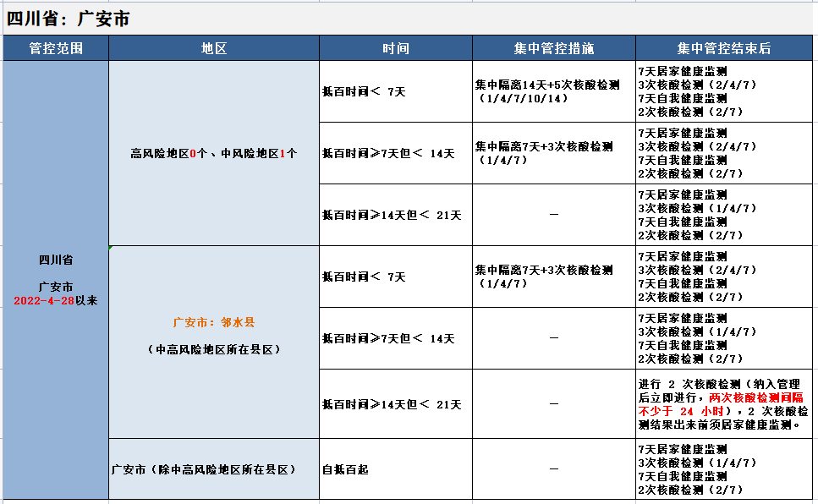Select the "进行 2 次核酸检测" cell text

point(724,404)
